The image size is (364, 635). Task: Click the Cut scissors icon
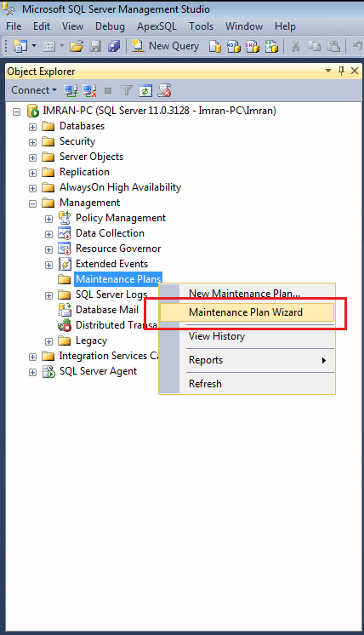tap(296, 46)
